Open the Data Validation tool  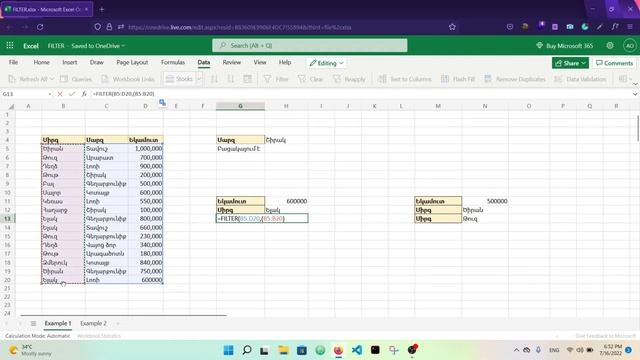coord(580,79)
